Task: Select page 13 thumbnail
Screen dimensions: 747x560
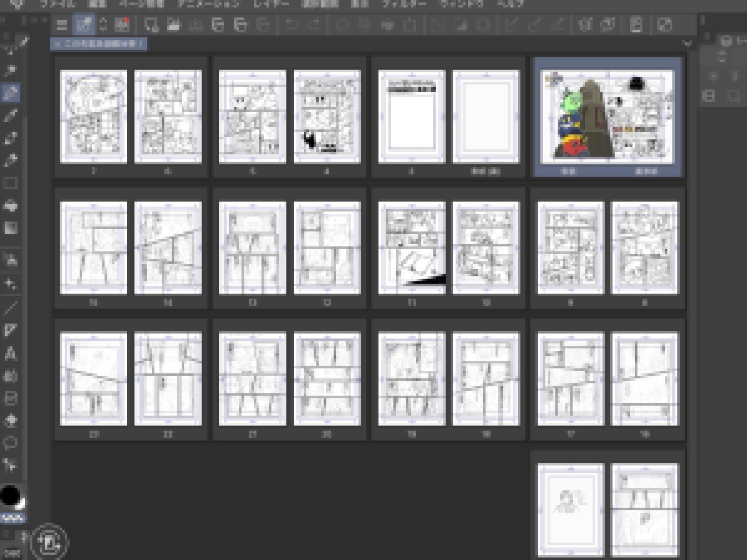Action: pos(253,248)
